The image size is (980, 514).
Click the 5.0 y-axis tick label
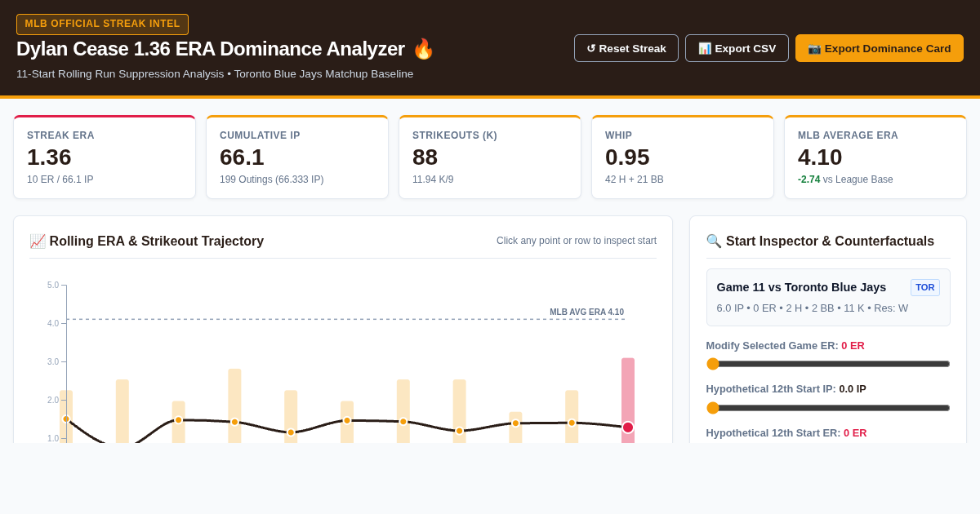point(53,286)
